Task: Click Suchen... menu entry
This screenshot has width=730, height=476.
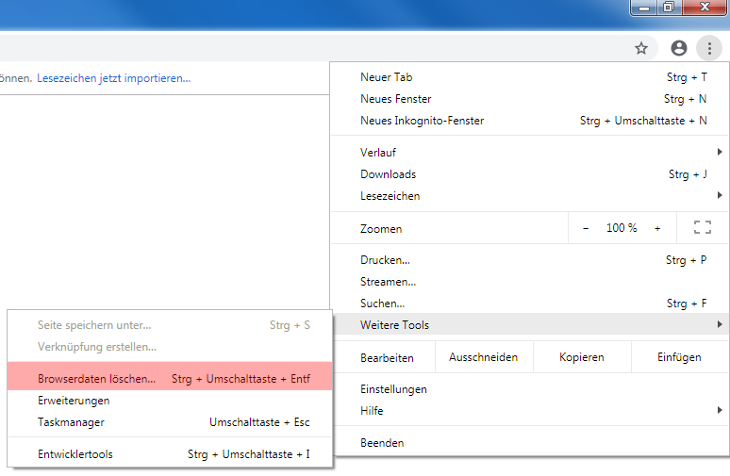Action: [x=530, y=303]
